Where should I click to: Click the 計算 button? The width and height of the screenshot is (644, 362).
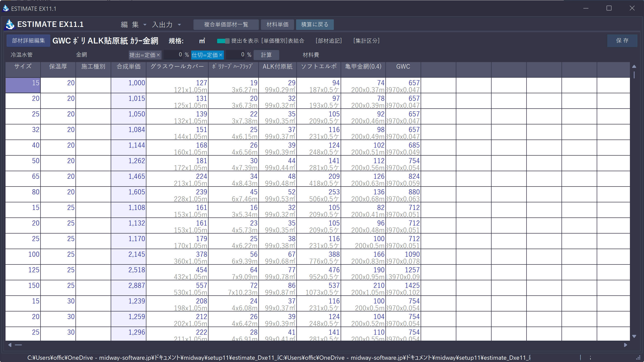(266, 55)
